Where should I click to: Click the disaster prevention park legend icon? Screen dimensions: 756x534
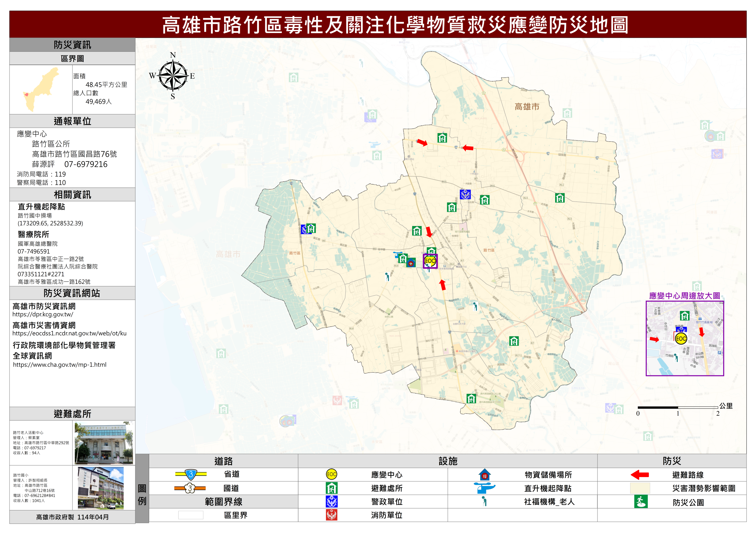pos(640,502)
